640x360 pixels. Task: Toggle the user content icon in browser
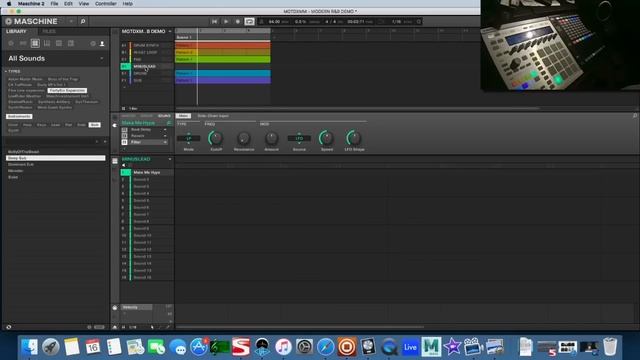click(x=102, y=44)
